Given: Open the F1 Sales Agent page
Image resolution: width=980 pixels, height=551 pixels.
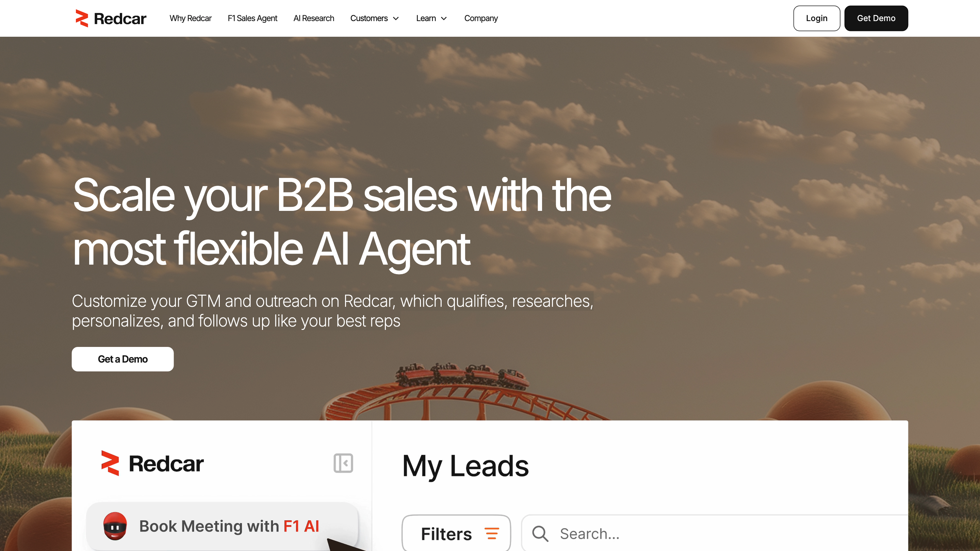Looking at the screenshot, I should click(x=252, y=18).
